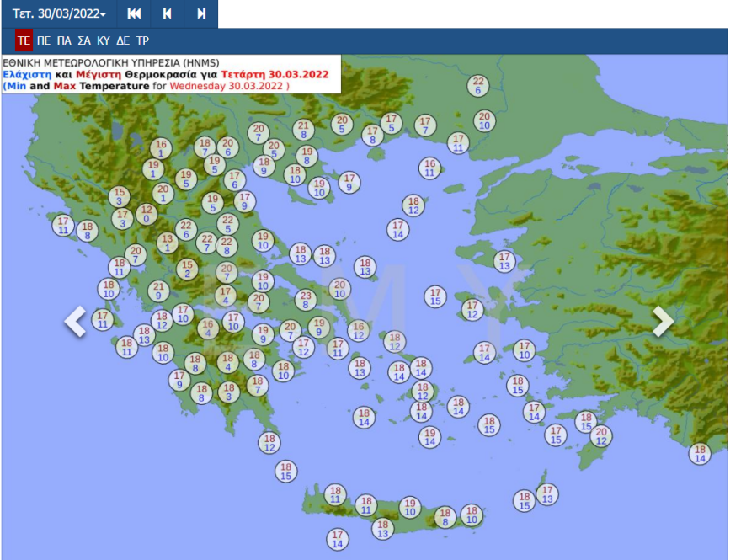The image size is (741, 560).
Task: Jump to the first forecast day
Action: point(134,14)
